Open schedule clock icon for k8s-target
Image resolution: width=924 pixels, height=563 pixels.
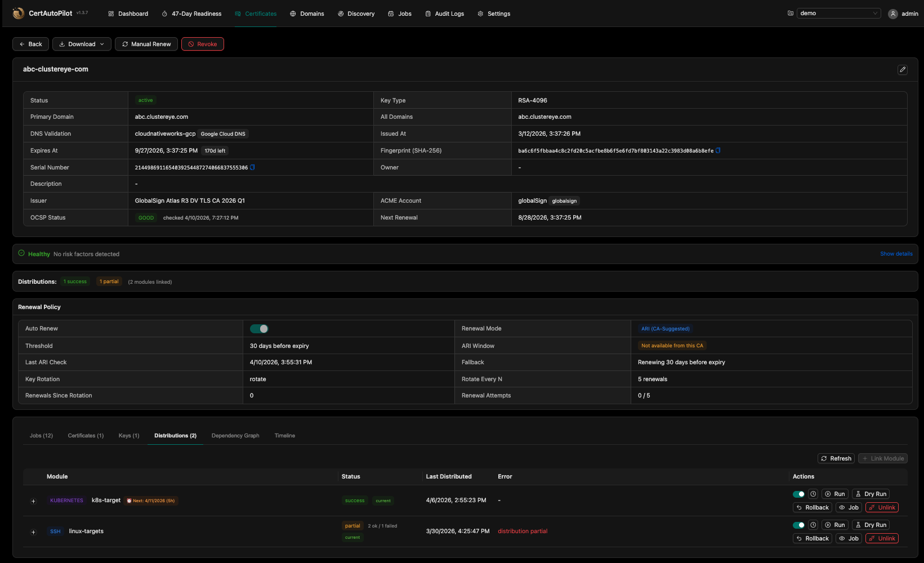(x=813, y=494)
